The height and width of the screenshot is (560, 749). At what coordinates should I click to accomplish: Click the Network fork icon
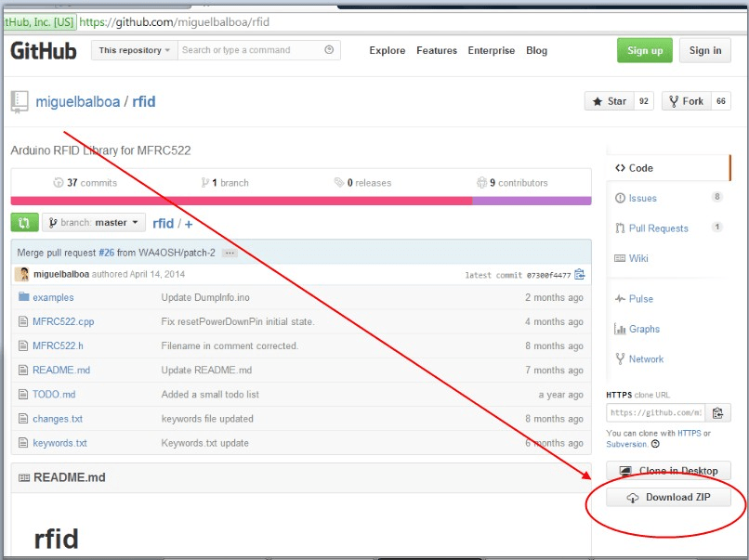(x=620, y=358)
